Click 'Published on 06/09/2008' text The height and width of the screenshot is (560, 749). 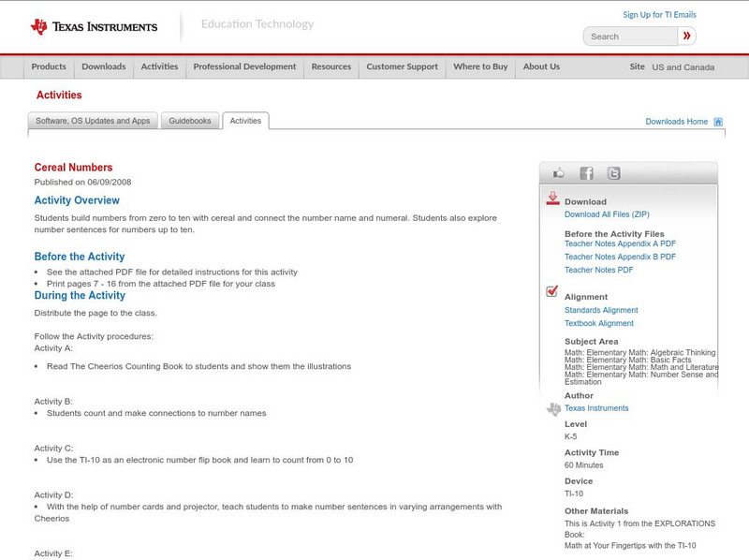[x=82, y=182]
